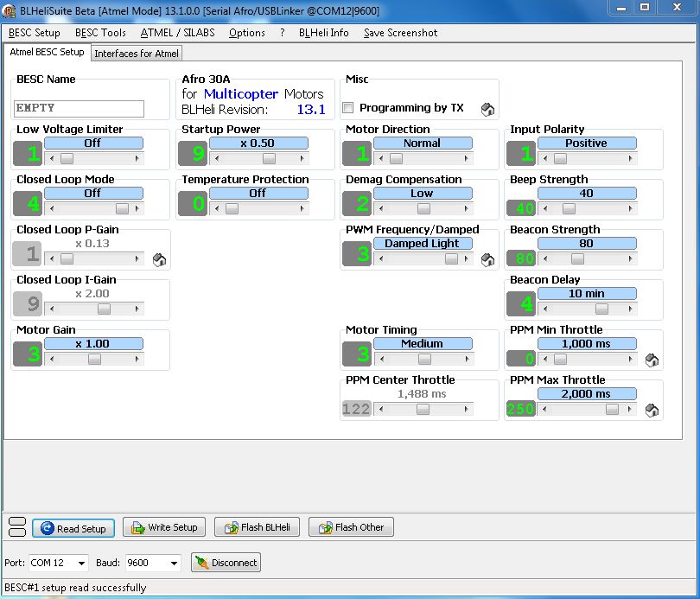The image size is (700, 599).
Task: Open the BESC Setup menu
Action: tap(35, 33)
